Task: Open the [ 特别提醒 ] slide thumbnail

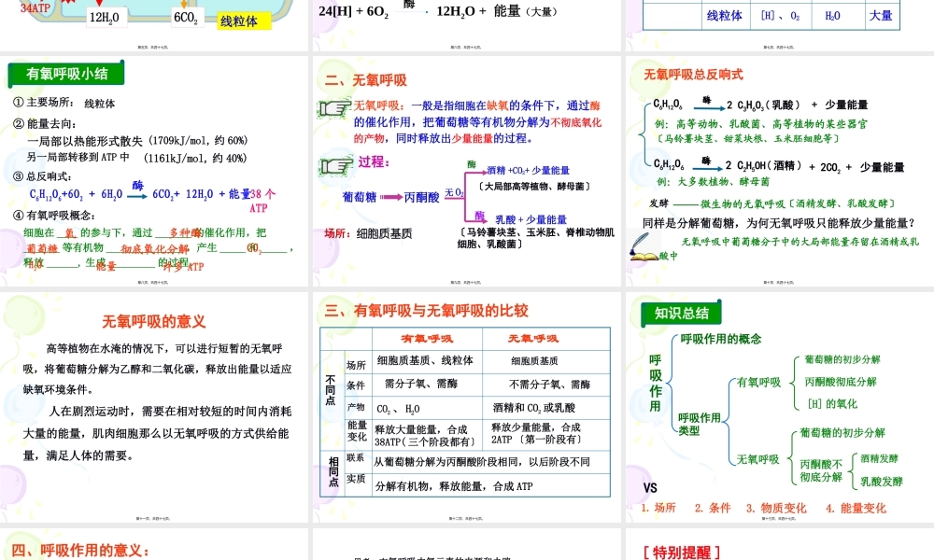Action: tap(779, 544)
